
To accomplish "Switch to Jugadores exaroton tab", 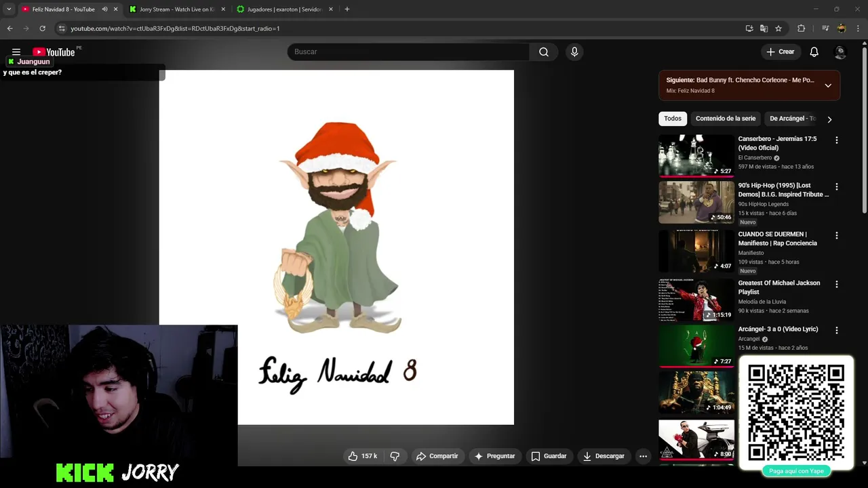I will tap(284, 9).
